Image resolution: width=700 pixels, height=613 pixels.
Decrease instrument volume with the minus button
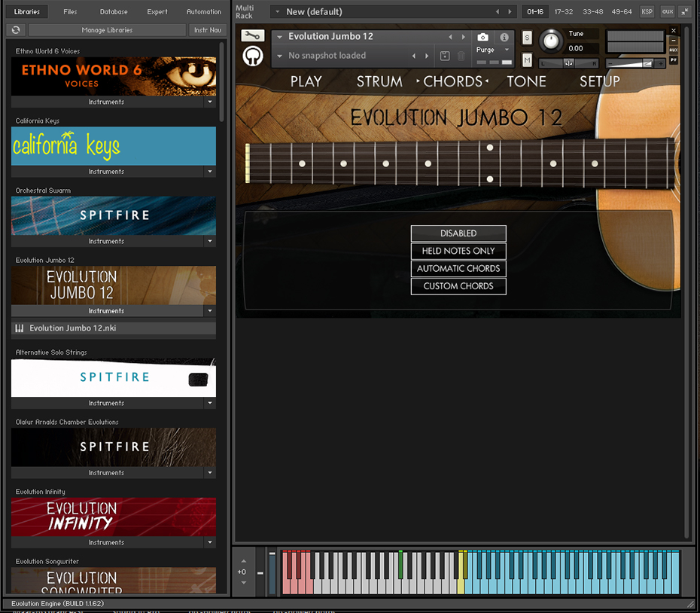click(x=610, y=63)
